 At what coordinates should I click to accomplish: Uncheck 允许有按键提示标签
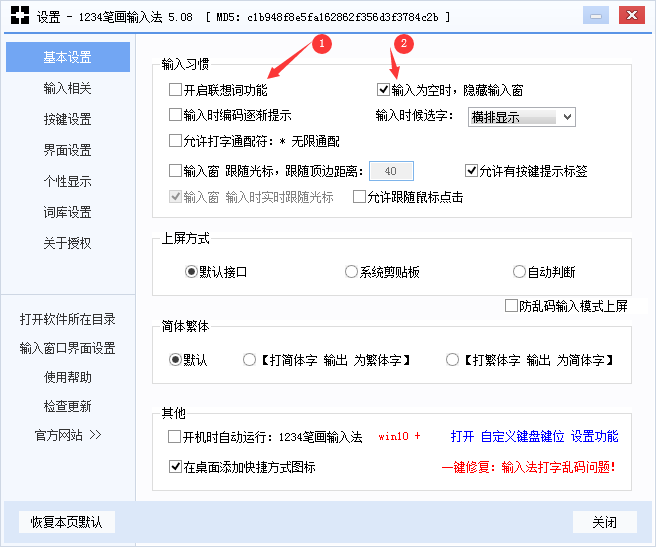(471, 170)
